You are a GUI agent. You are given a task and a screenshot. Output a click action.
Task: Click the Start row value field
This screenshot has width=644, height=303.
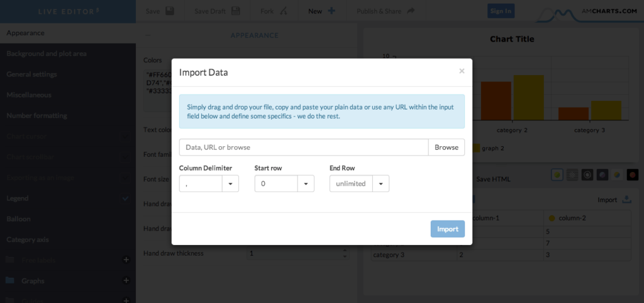(276, 184)
